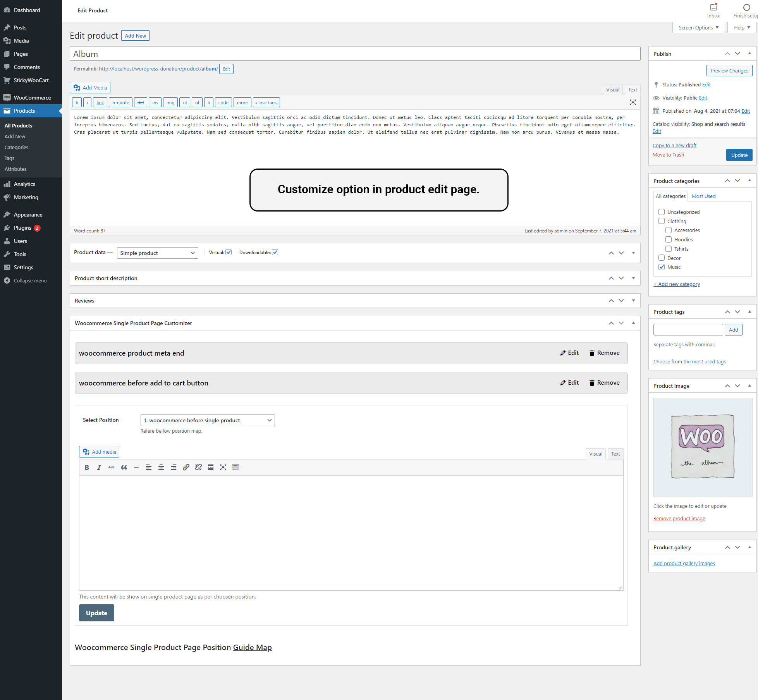
Task: Click the product tags input field
Action: [688, 330]
